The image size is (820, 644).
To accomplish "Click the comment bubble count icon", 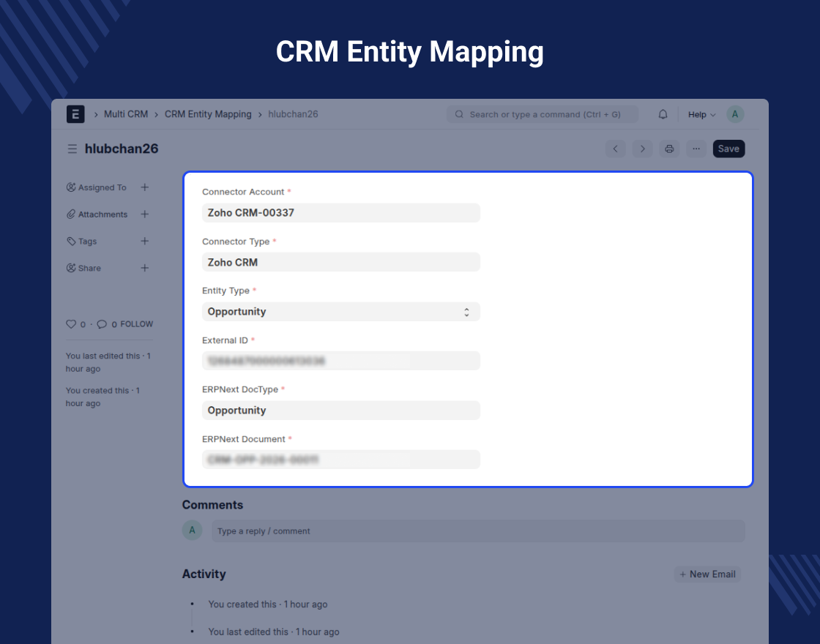I will 102,324.
